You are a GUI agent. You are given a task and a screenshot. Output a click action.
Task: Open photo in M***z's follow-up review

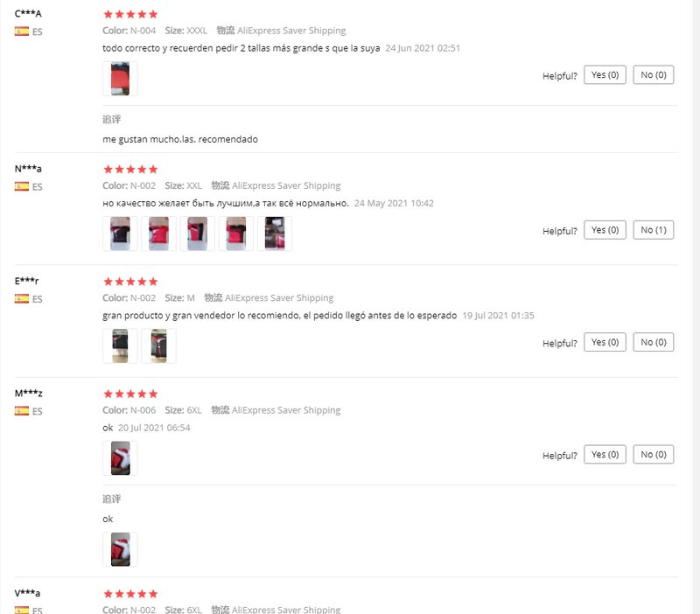[120, 549]
